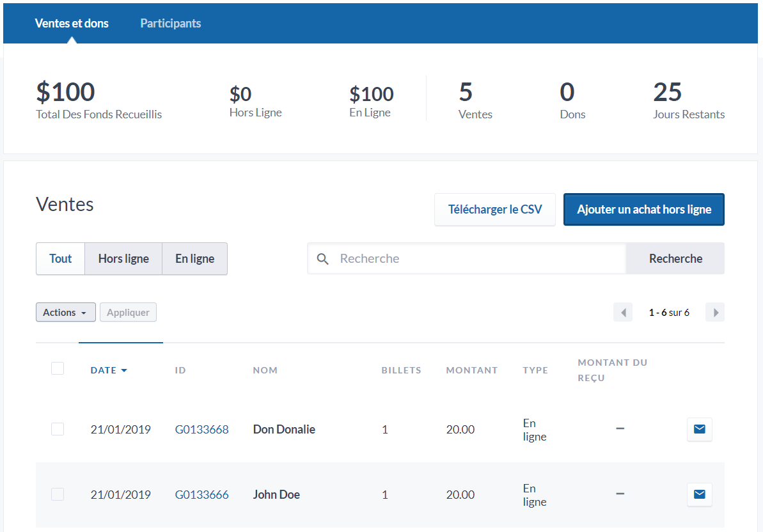The width and height of the screenshot is (763, 532).
Task: Open order ID G0133668
Action: (201, 430)
